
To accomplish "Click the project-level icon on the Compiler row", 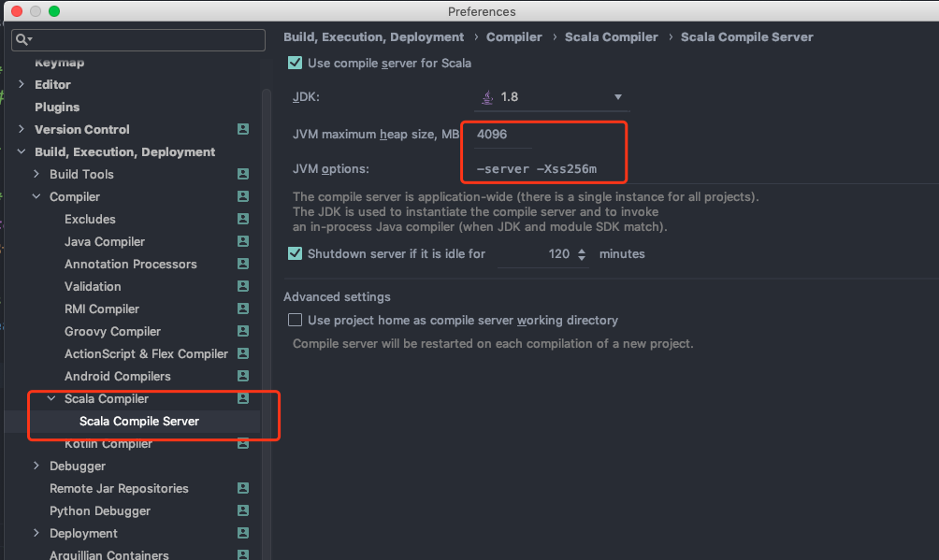I will point(243,195).
